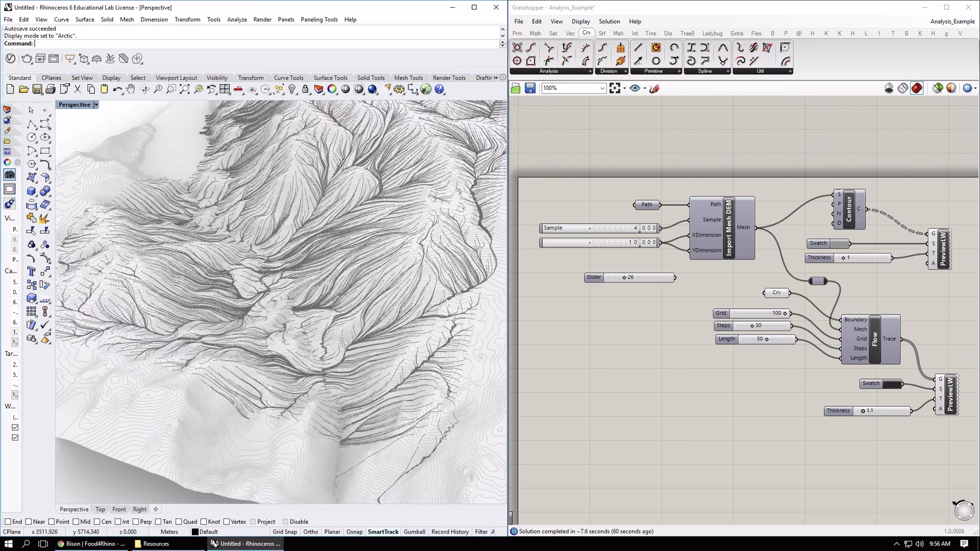
Task: Click the Line primitive component icon
Action: click(638, 47)
